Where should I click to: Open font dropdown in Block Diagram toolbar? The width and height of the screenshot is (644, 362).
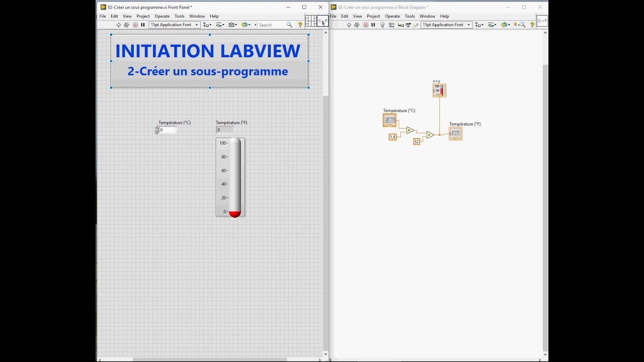(446, 25)
